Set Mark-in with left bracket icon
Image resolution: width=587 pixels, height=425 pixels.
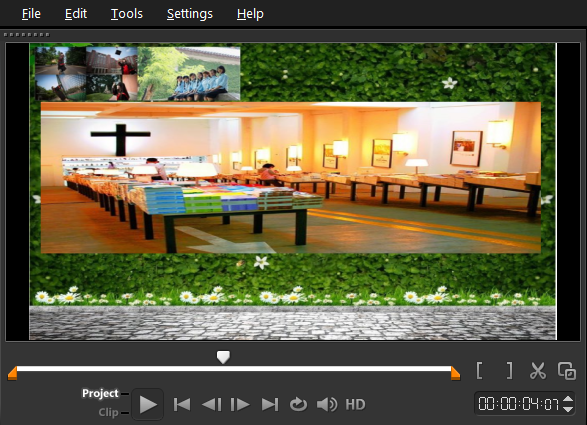(480, 371)
